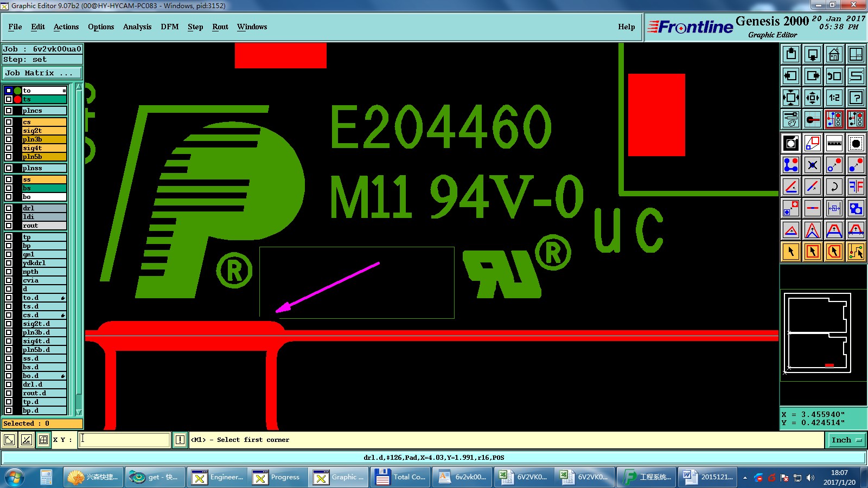This screenshot has width=868, height=488.
Task: Open the wrench and palette display settings icon
Action: (x=791, y=119)
